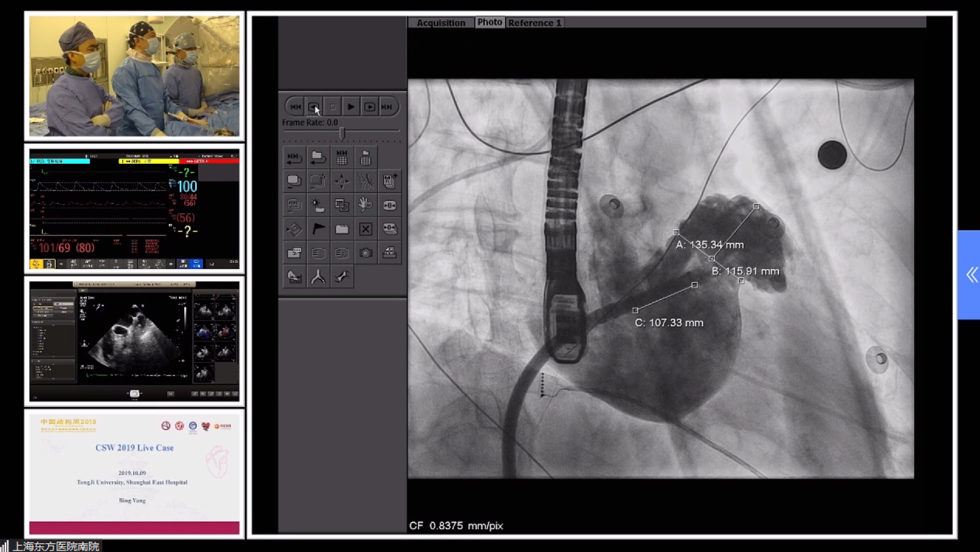This screenshot has width=980, height=552.
Task: Click the X delete icon
Action: click(366, 229)
